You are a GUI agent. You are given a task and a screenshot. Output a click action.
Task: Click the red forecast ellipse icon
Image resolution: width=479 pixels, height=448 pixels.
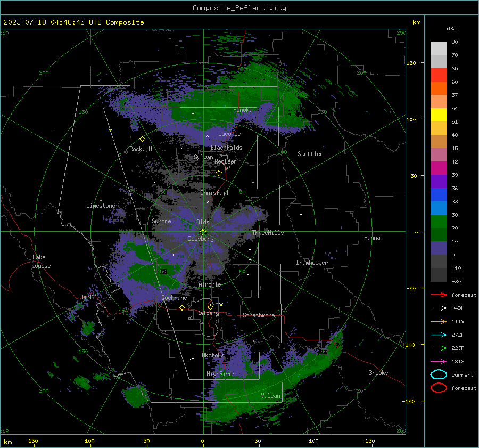point(439,388)
